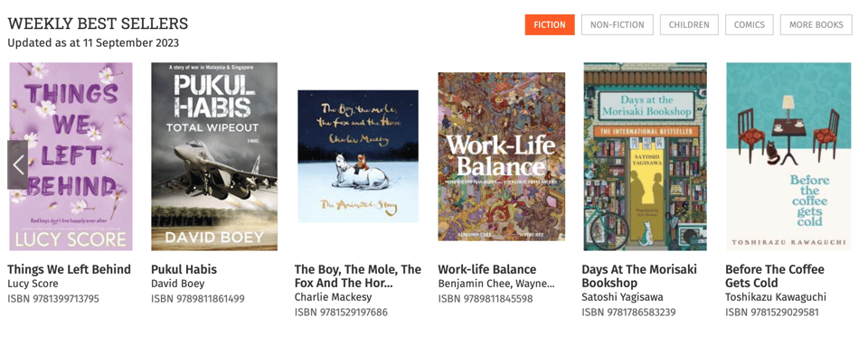Select the Fiction tab
The height and width of the screenshot is (364, 868).
tap(549, 25)
